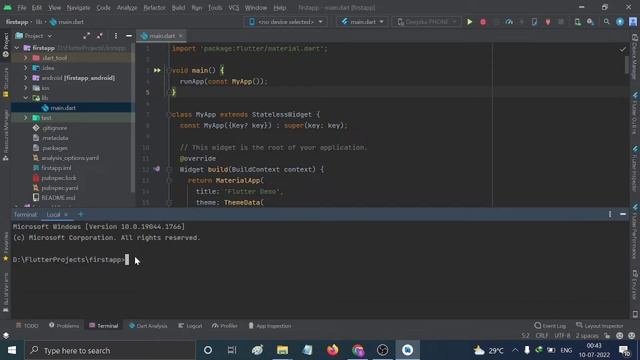Screen dimensions: 640x360
Task: Open the Problems tool window
Action: 64,326
